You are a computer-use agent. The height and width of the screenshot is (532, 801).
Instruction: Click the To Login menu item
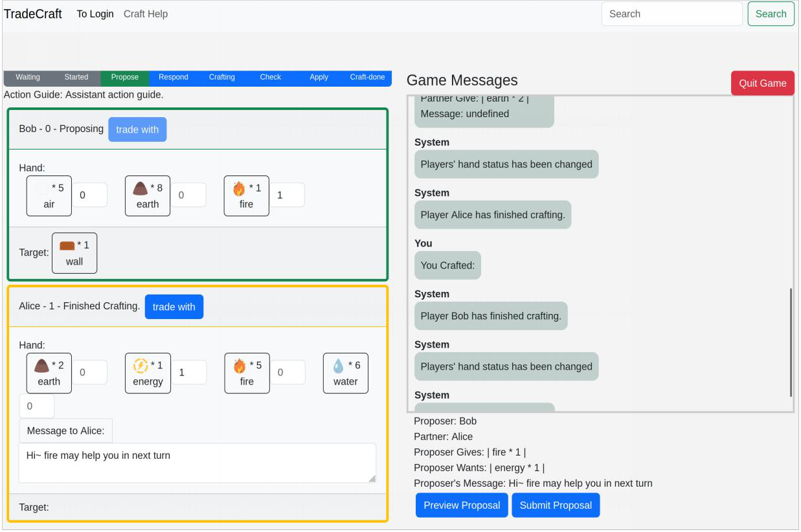pos(95,14)
